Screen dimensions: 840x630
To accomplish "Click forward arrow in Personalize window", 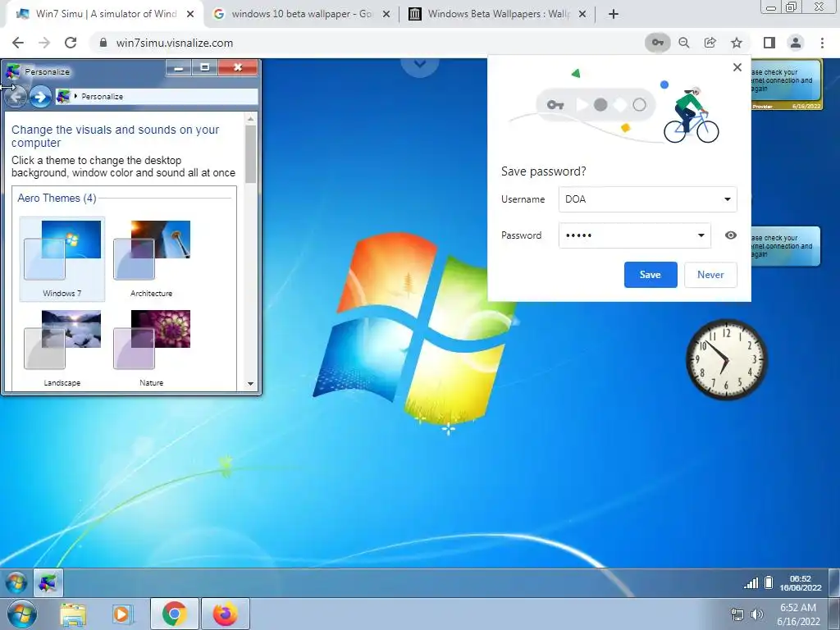I will pos(40,97).
